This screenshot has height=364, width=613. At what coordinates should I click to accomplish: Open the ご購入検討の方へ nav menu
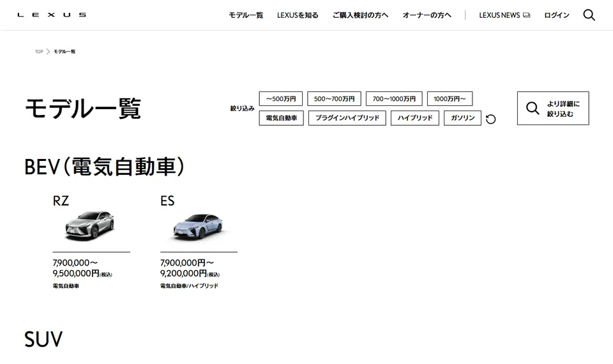point(360,15)
